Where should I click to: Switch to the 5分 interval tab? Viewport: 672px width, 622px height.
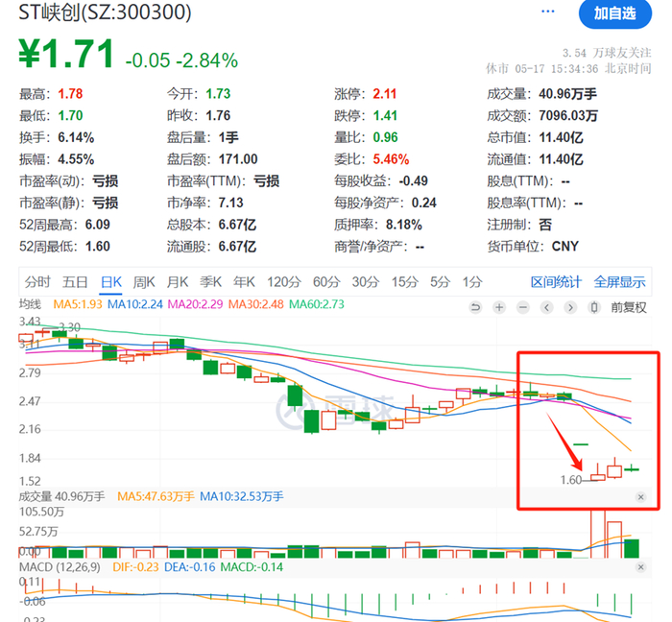440,282
